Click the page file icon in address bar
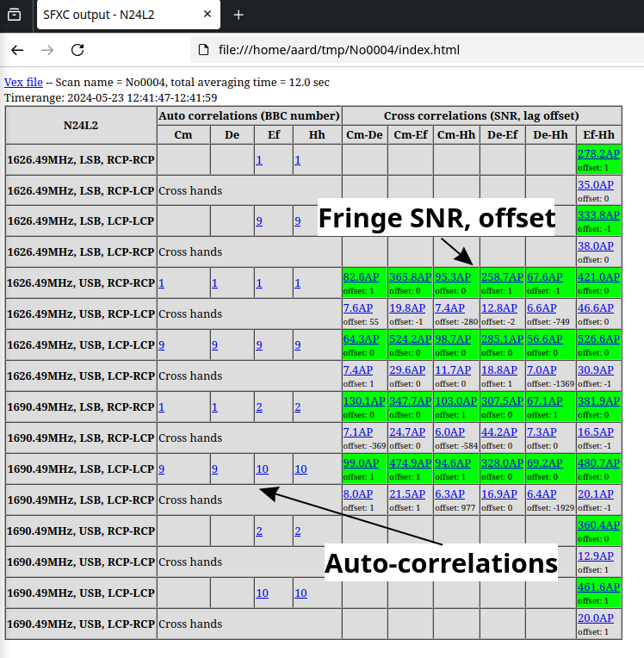The width and height of the screenshot is (644, 658). pos(204,50)
